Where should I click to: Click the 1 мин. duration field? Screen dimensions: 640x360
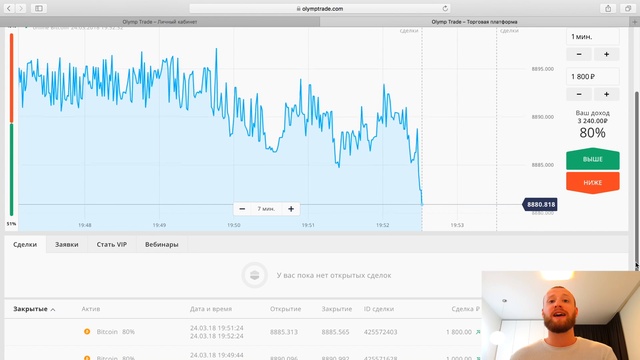[x=593, y=37]
